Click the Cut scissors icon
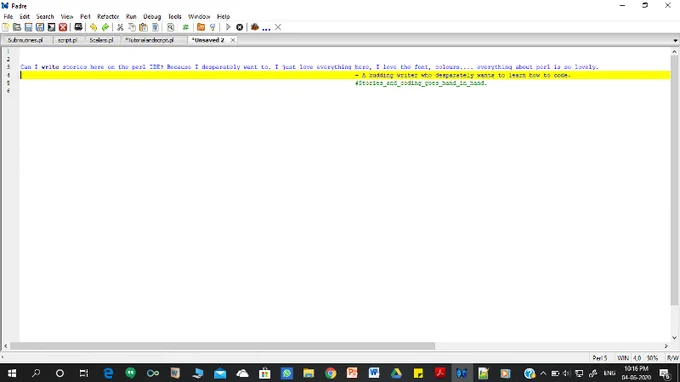 pyautogui.click(x=120, y=27)
